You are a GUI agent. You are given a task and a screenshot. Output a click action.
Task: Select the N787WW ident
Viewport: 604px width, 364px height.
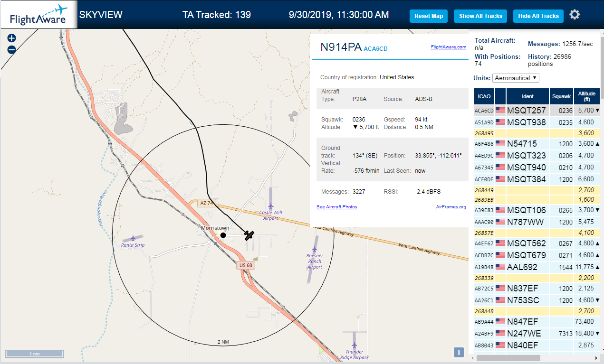point(526,222)
